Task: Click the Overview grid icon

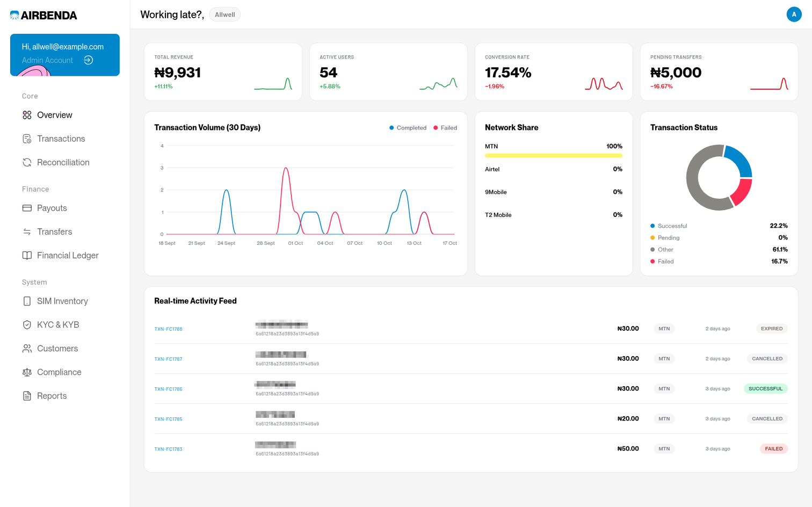Action: coord(27,115)
